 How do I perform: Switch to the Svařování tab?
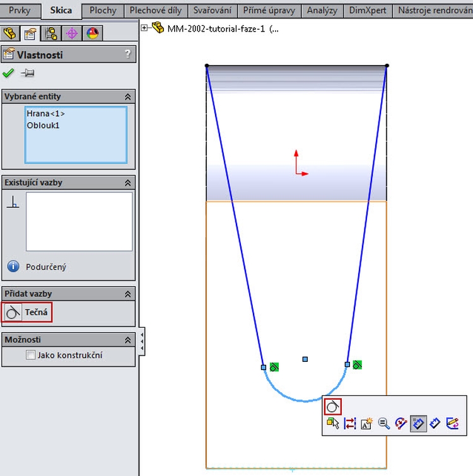coord(213,11)
